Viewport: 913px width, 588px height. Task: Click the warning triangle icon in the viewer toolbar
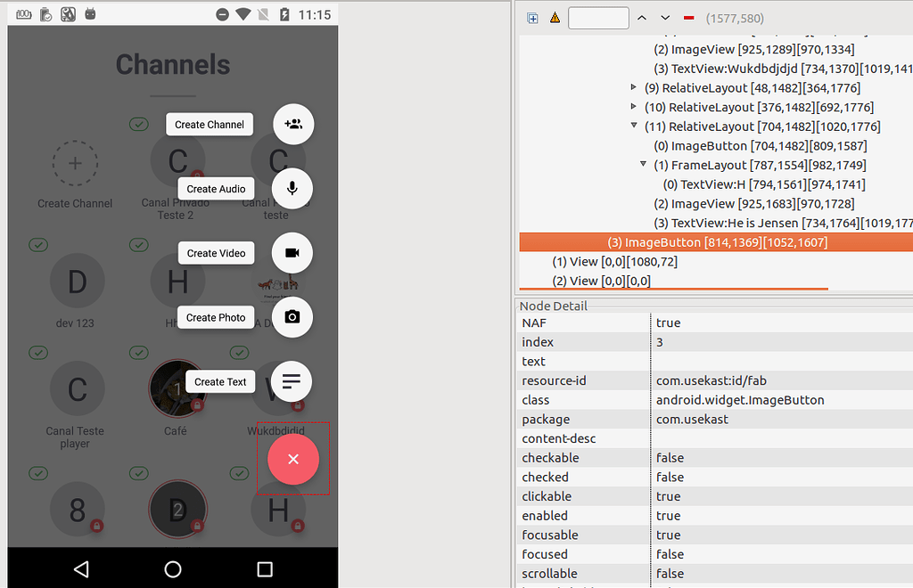(554, 17)
